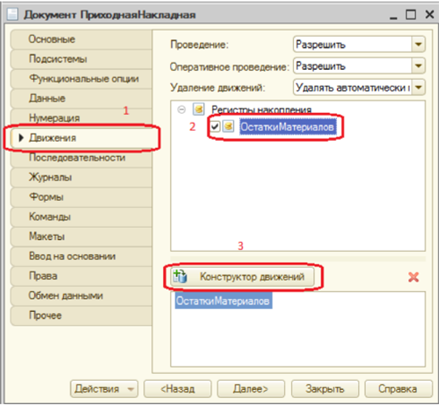Select the Движения tab
This screenshot has width=439, height=405.
coord(81,138)
